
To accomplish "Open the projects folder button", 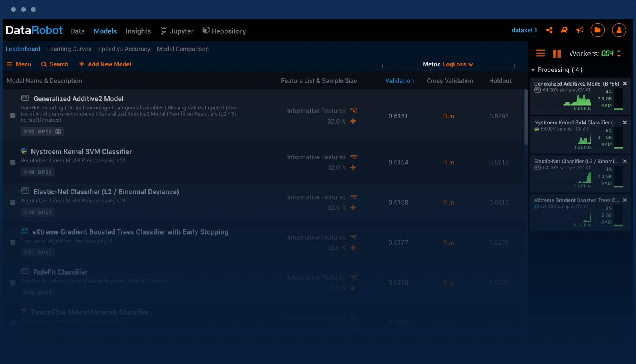I will coord(598,30).
